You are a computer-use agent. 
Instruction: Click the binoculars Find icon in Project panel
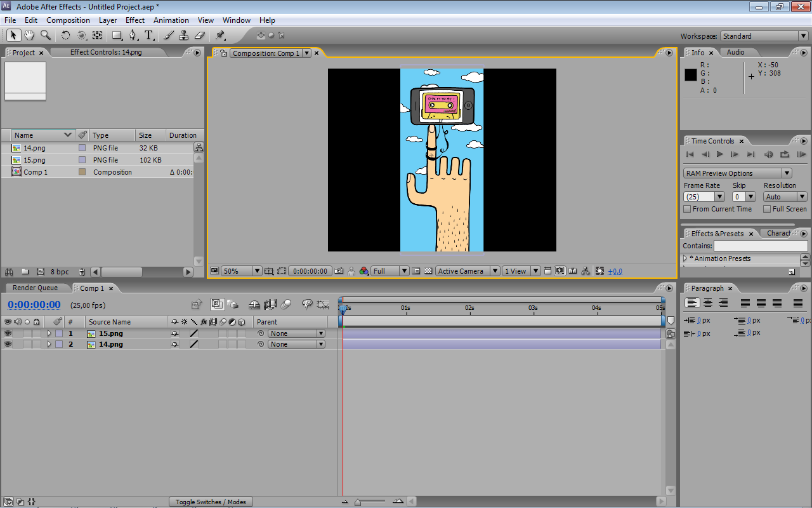coord(9,272)
